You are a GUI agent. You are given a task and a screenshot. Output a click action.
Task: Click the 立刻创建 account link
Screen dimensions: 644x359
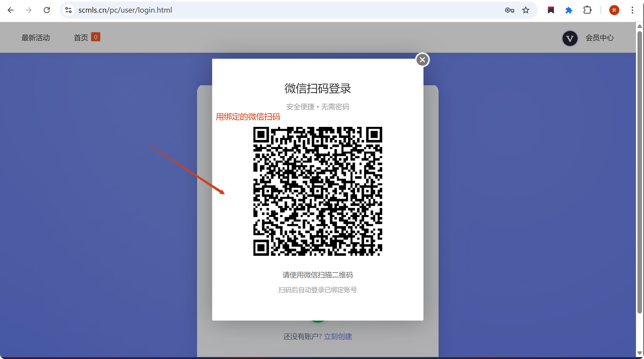click(x=338, y=337)
